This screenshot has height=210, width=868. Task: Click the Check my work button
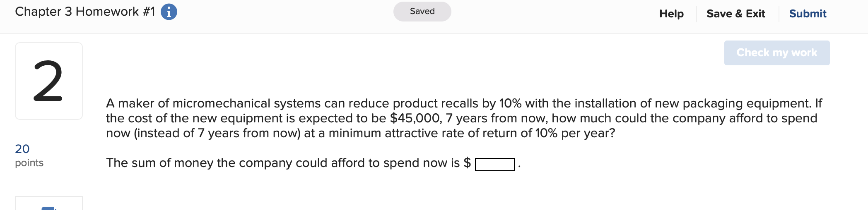coord(777,53)
